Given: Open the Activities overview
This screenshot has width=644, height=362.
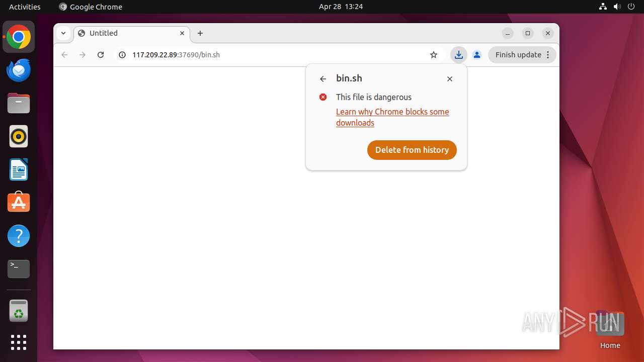Looking at the screenshot, I should pyautogui.click(x=25, y=7).
